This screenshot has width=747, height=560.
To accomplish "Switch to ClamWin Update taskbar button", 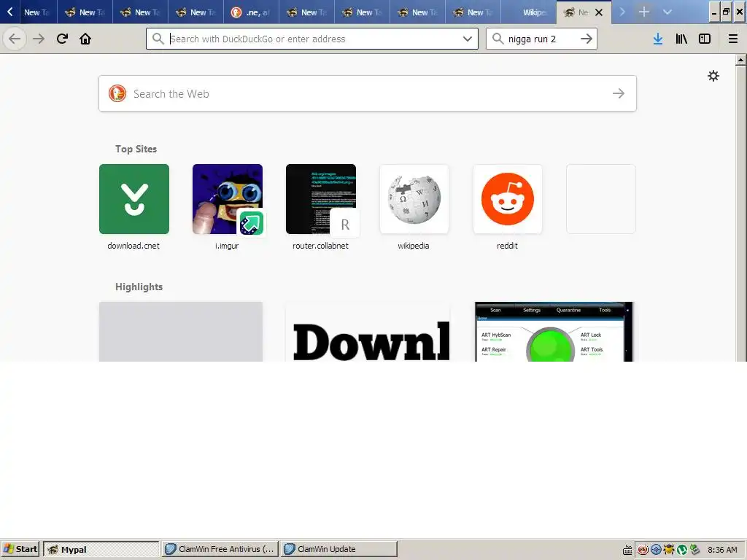I will pyautogui.click(x=338, y=549).
